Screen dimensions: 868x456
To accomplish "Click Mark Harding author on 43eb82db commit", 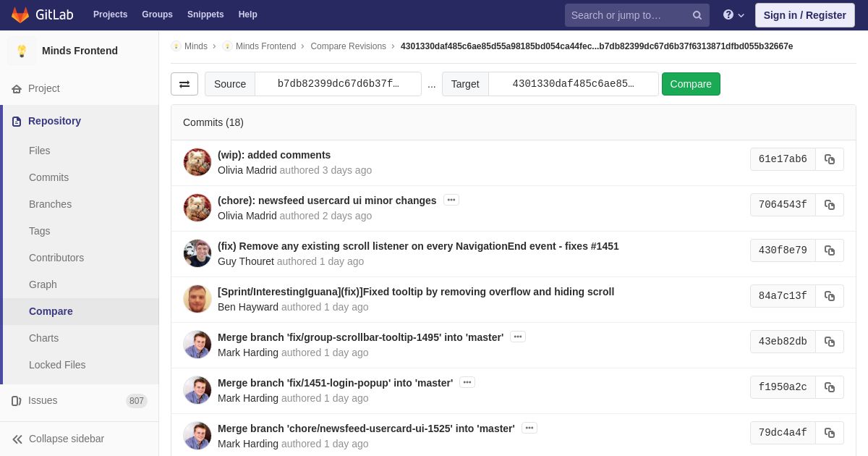I will tap(248, 352).
